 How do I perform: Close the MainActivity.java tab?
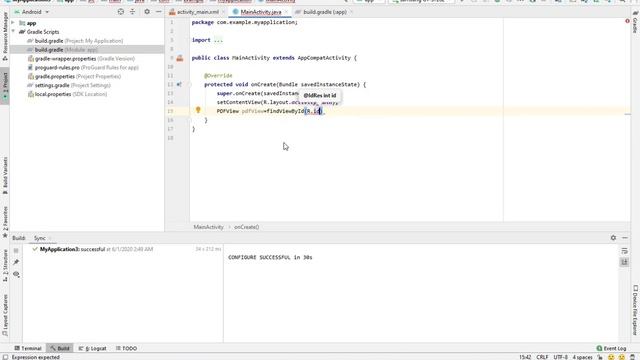click(286, 12)
